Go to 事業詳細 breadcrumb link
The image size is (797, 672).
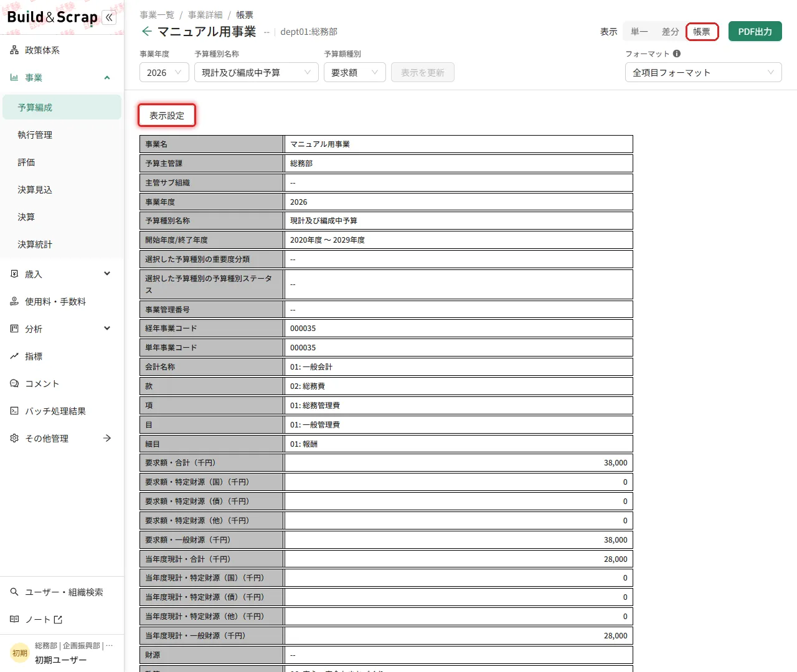click(x=205, y=15)
